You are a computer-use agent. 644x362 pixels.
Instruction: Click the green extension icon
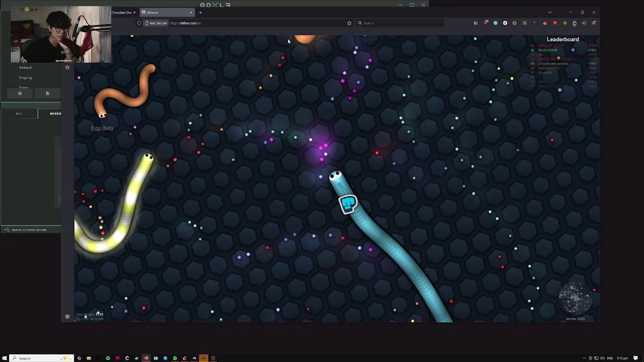coord(525,23)
